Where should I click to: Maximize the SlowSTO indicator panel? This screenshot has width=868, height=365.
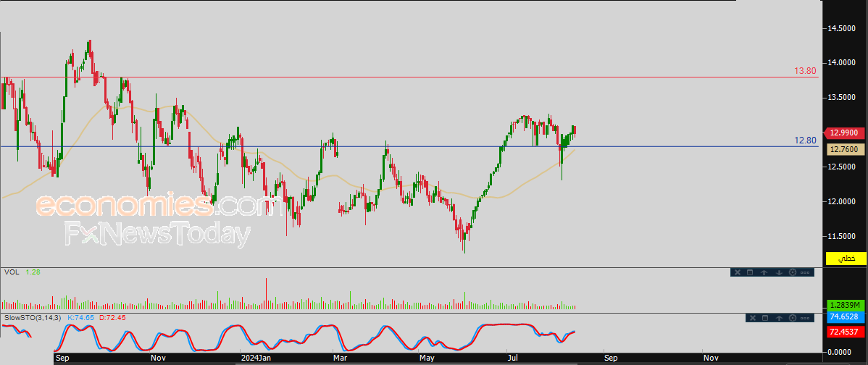pos(765,318)
